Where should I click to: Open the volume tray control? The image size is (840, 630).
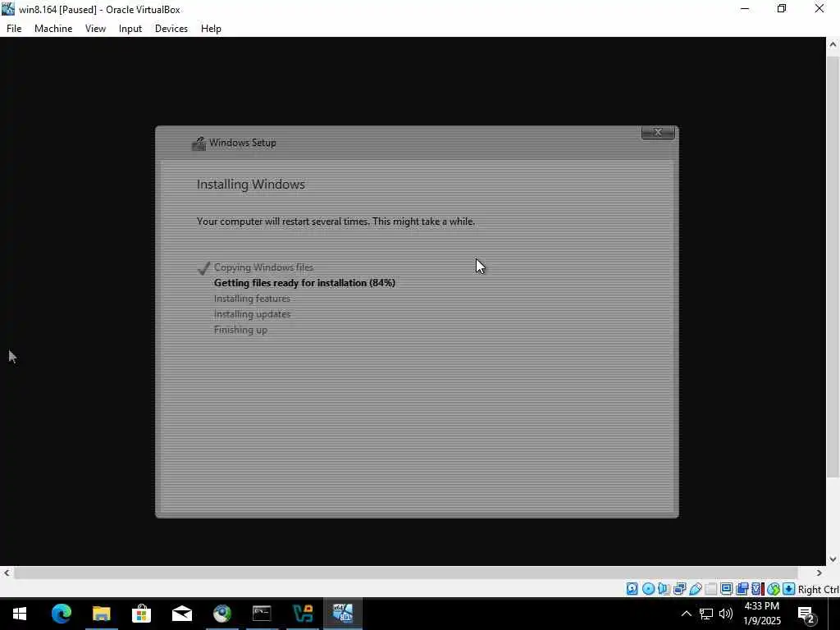pyautogui.click(x=726, y=614)
